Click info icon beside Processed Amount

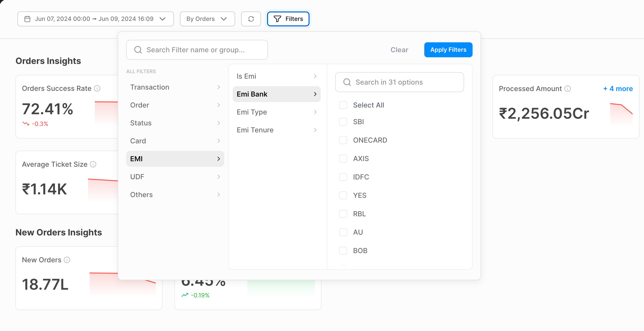click(568, 89)
